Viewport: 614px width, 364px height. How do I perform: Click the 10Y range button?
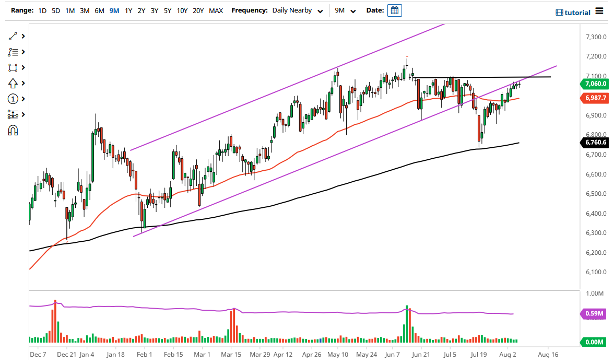coord(182,10)
